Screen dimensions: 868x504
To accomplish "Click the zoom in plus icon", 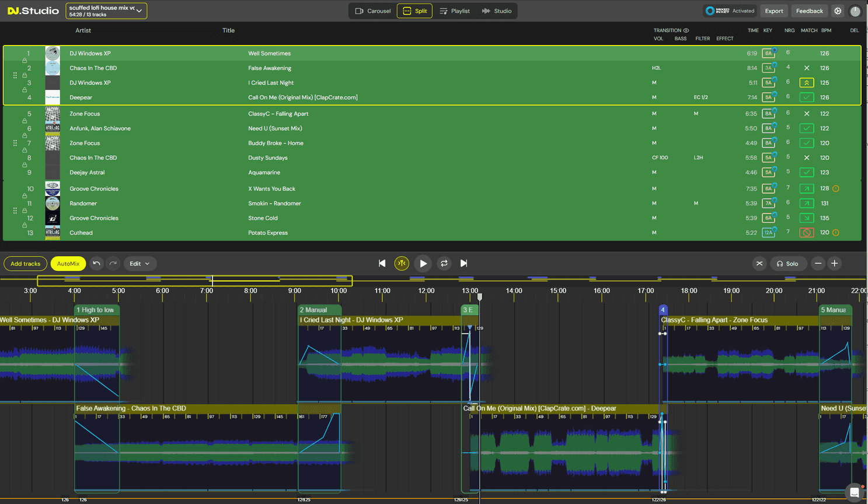I will point(835,264).
